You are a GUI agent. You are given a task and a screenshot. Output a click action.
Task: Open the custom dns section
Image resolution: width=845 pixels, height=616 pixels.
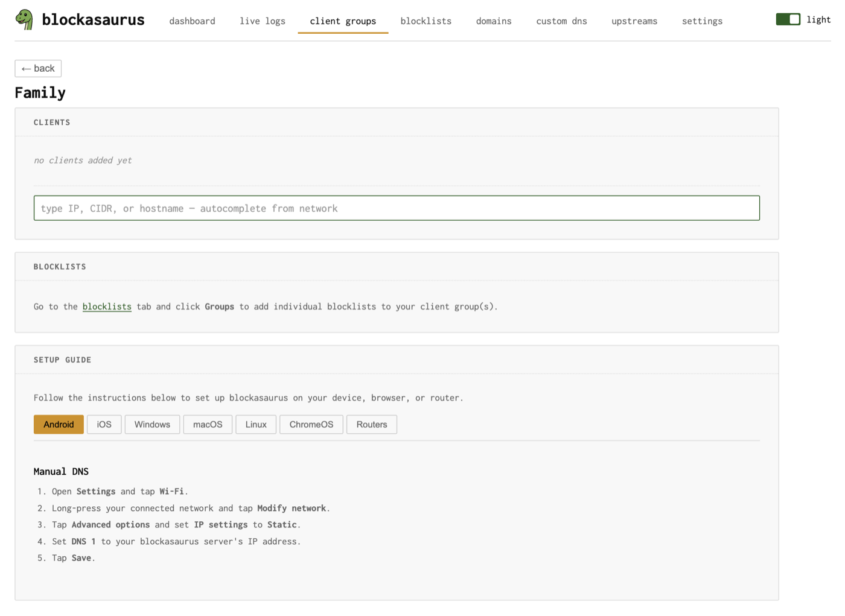[x=561, y=21]
